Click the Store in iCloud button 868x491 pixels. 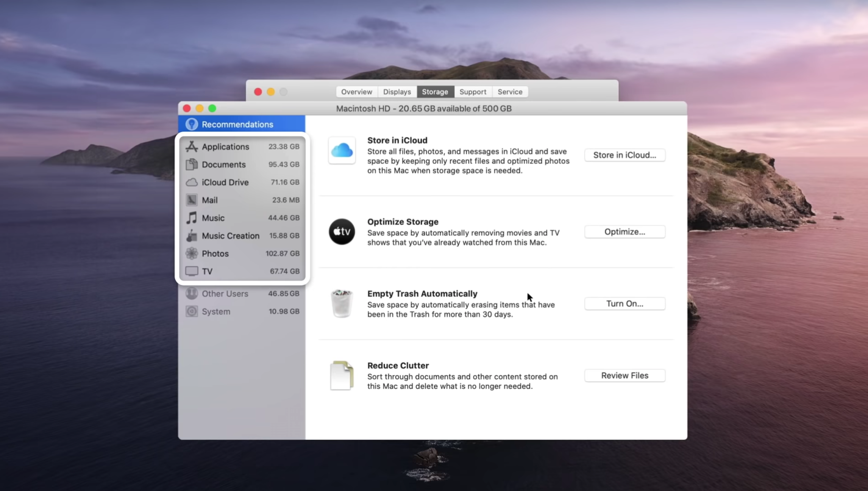pos(625,155)
